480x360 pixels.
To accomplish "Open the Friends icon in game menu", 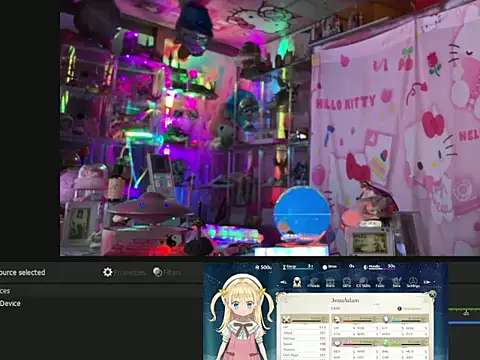I will [313, 282].
